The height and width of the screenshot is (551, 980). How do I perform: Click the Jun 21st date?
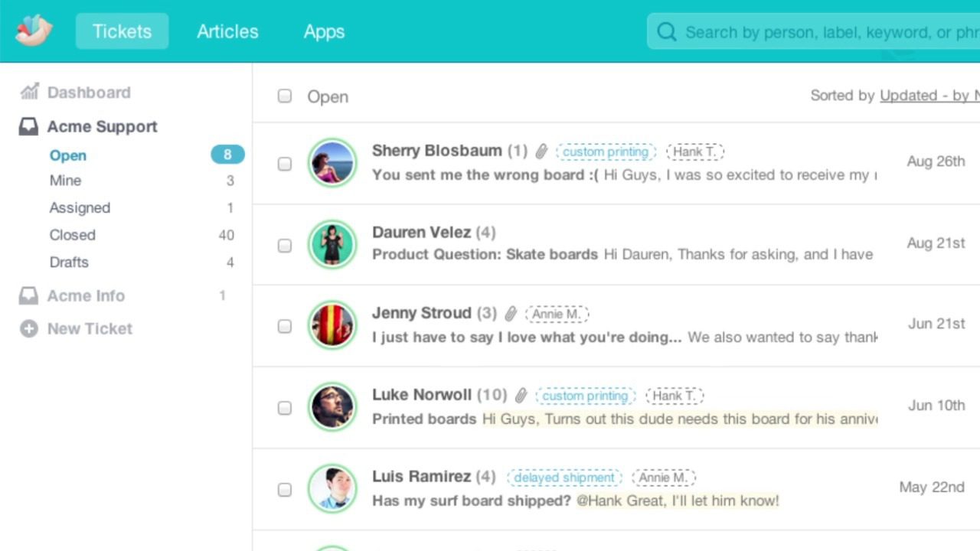pos(936,324)
